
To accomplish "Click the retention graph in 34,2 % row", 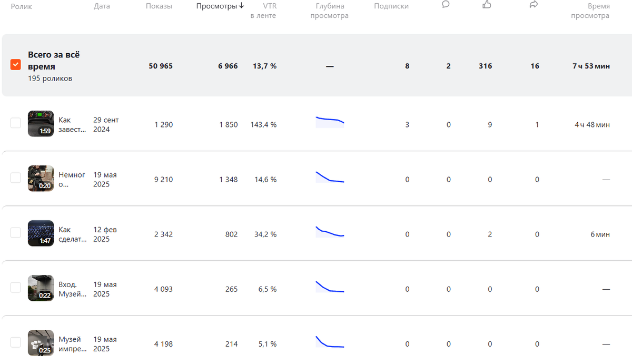I will click(330, 232).
